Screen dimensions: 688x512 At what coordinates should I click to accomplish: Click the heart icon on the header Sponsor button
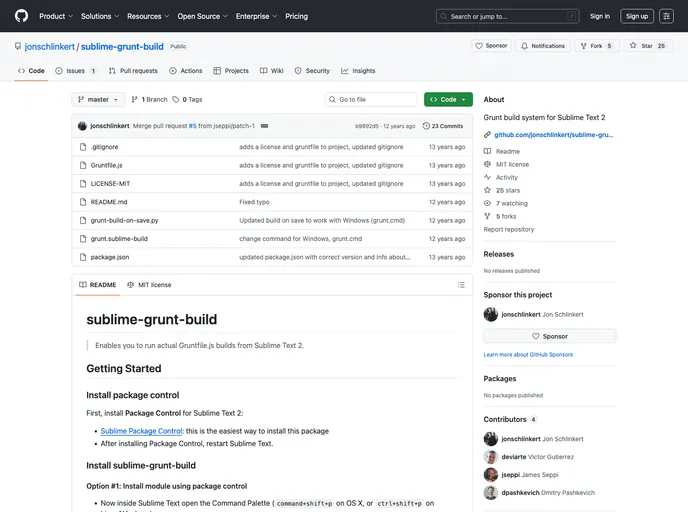(x=479, y=46)
